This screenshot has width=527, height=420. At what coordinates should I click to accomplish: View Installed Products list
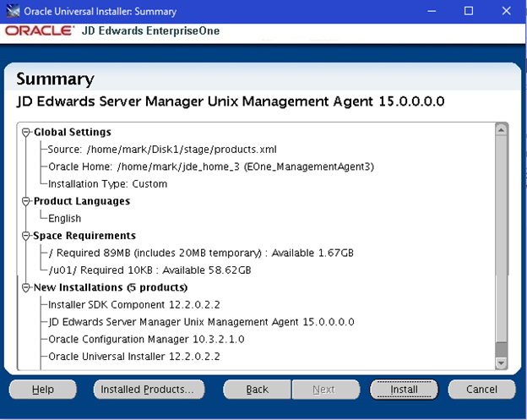[149, 390]
